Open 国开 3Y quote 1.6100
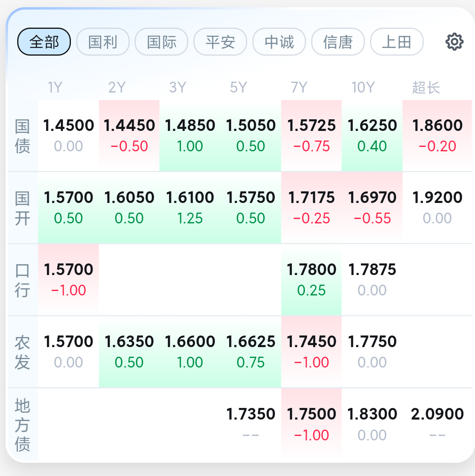Viewport: 475px width, 476px height. click(x=190, y=208)
